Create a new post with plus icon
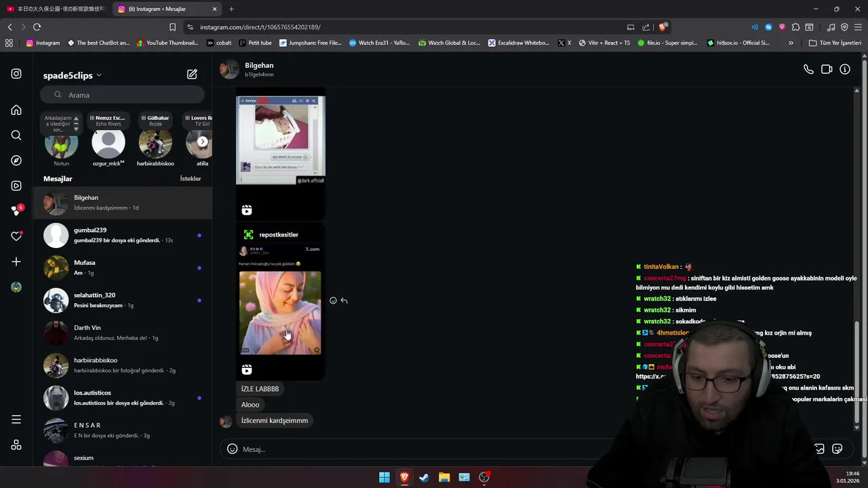 click(x=16, y=262)
